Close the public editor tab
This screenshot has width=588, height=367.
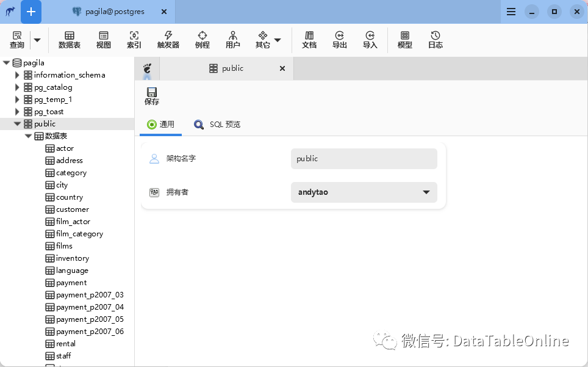282,68
